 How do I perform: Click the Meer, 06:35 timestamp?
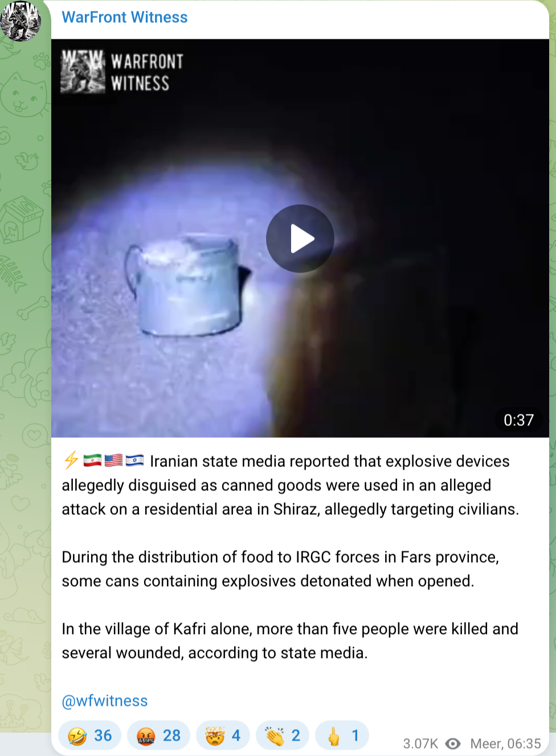click(505, 743)
